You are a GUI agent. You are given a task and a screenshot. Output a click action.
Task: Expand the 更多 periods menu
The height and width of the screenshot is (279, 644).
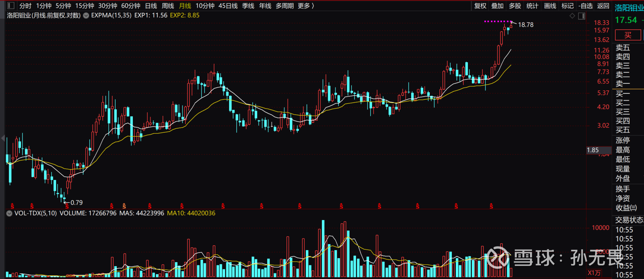(306, 6)
